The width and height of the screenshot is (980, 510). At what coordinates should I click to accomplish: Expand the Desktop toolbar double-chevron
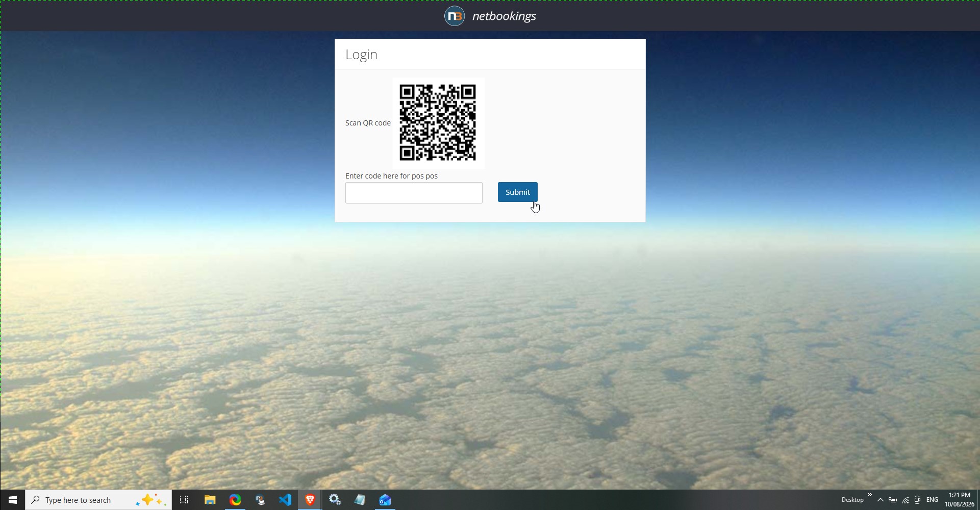point(870,495)
